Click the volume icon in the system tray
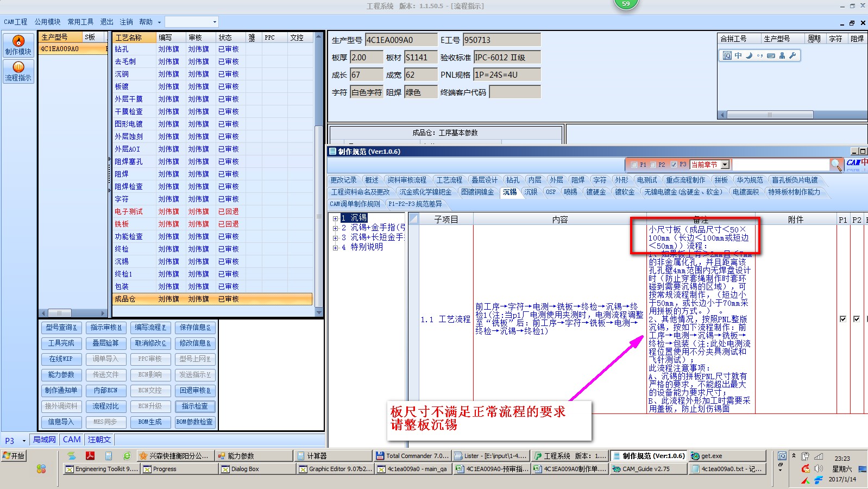 (819, 468)
